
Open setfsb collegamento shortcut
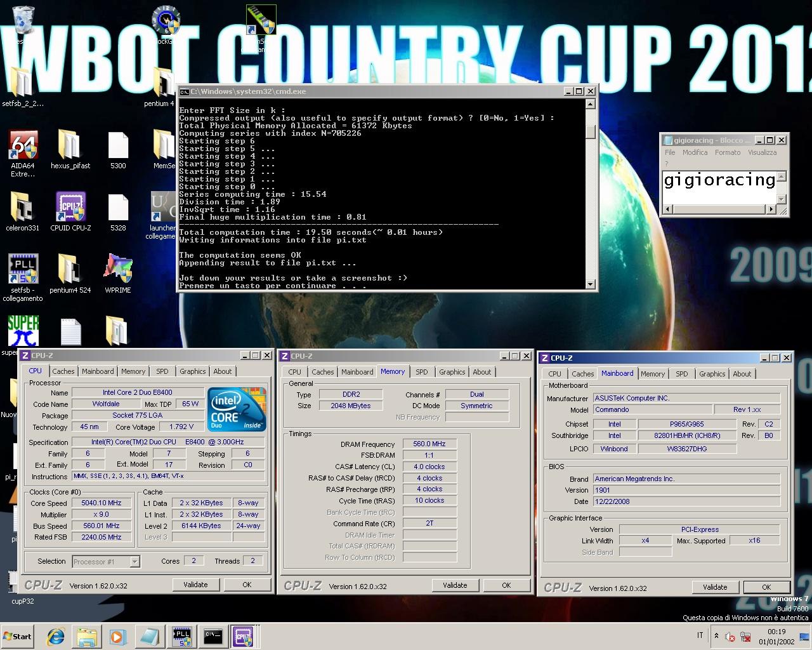[23, 277]
